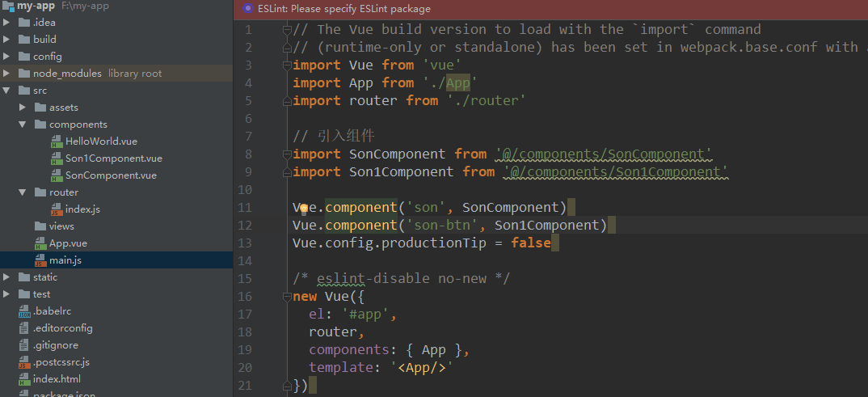Click the SonComponent.vue file icon
This screenshot has height=397, width=868.
57,176
